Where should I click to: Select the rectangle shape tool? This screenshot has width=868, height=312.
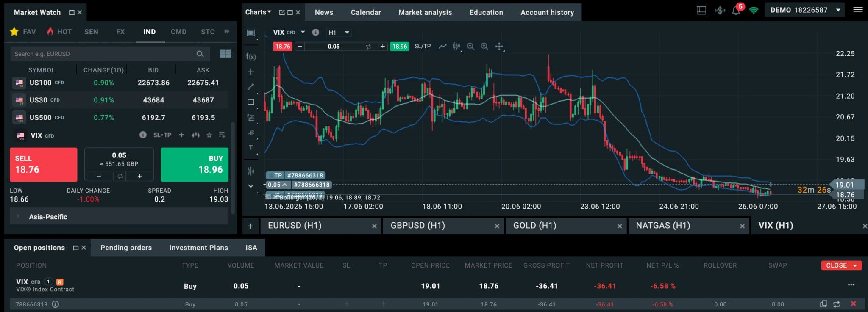click(251, 102)
